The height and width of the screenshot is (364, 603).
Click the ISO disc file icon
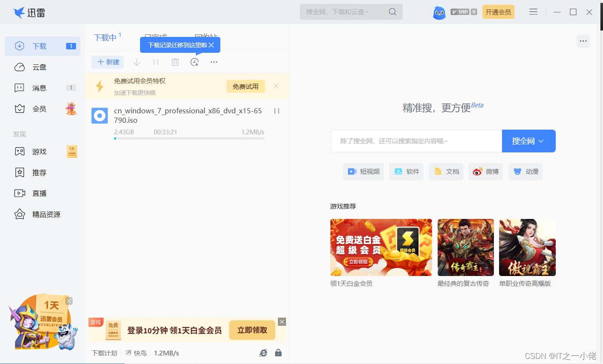pos(100,115)
